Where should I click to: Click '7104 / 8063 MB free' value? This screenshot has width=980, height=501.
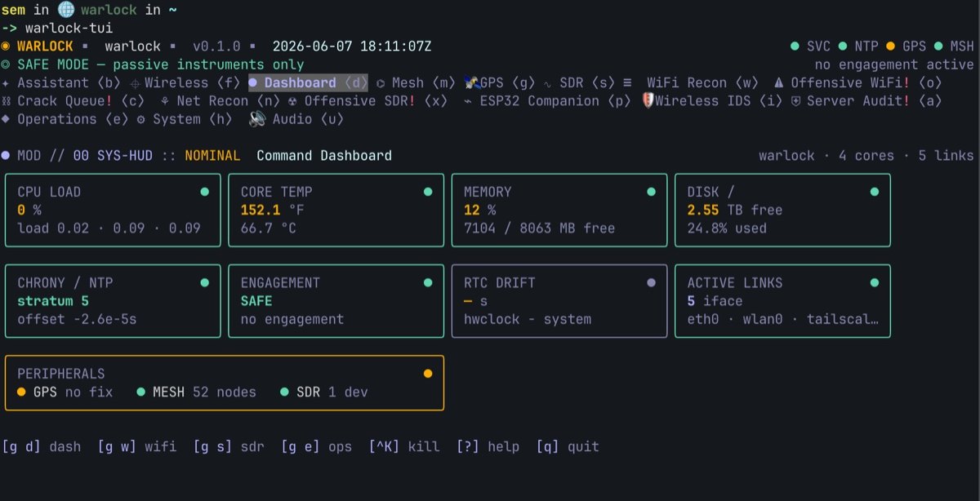[540, 228]
